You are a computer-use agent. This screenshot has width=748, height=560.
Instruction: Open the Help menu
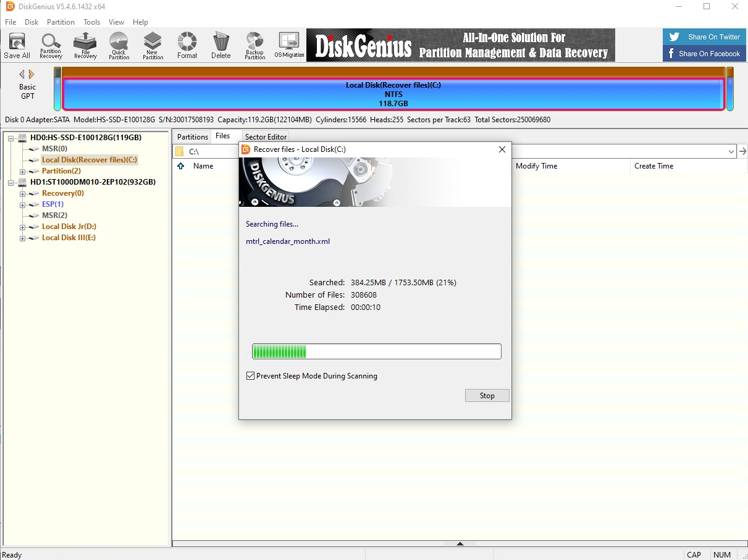(140, 22)
